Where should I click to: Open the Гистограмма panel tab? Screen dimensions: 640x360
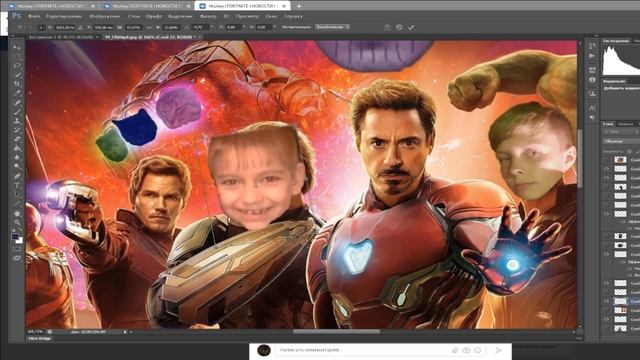tap(616, 41)
